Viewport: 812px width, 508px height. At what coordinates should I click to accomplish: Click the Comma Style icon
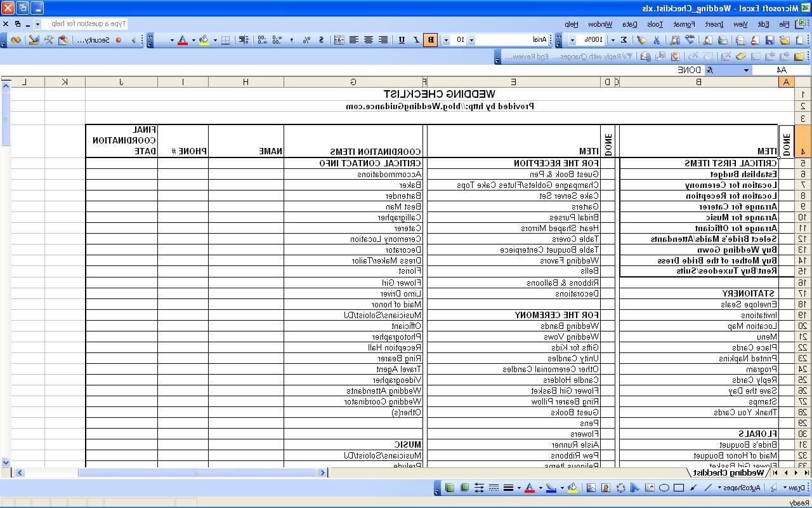pyautogui.click(x=292, y=40)
